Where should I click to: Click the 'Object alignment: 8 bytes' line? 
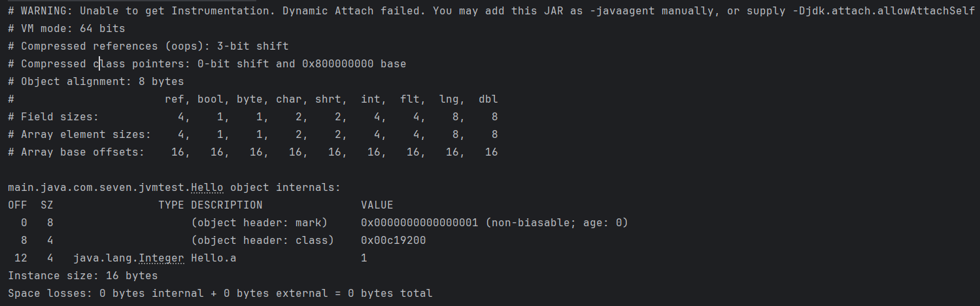(x=95, y=82)
